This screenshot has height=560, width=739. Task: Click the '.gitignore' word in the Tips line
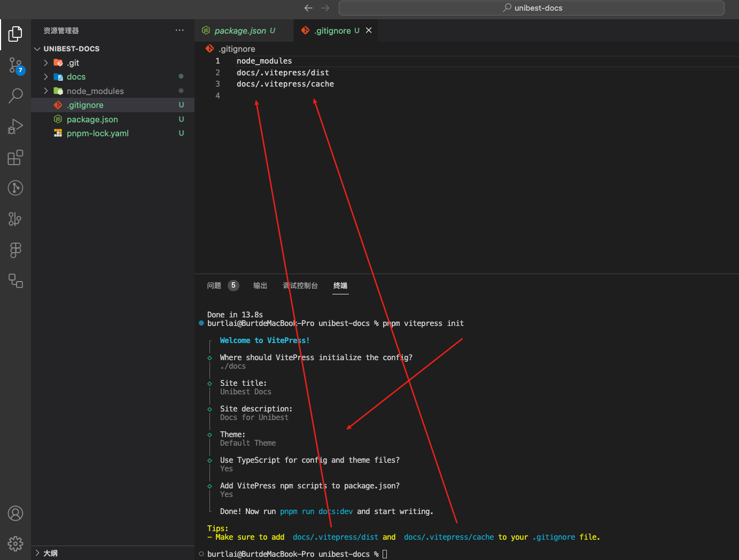coord(554,537)
